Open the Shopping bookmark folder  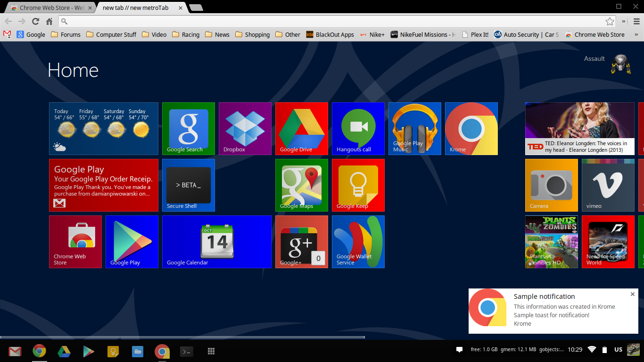click(252, 34)
